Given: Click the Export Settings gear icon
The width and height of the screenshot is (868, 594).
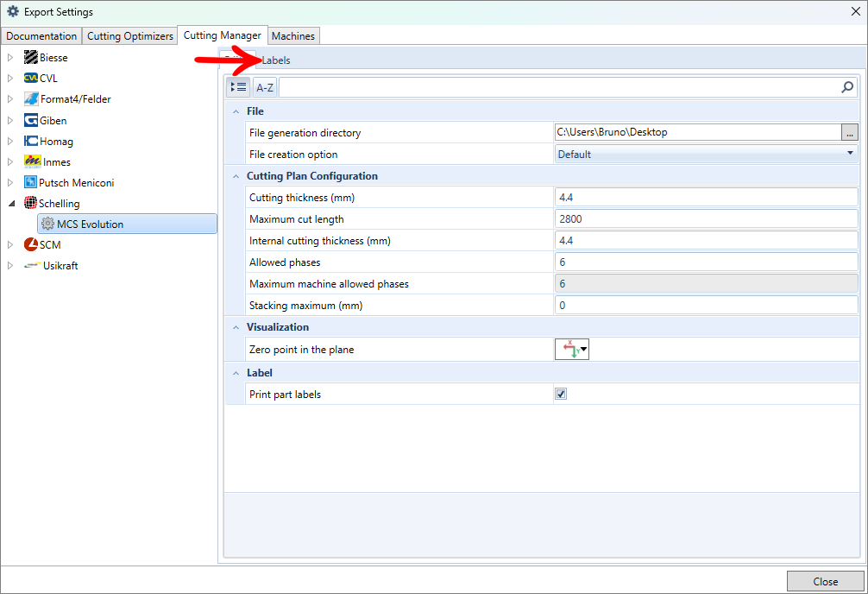Looking at the screenshot, I should pyautogui.click(x=13, y=11).
